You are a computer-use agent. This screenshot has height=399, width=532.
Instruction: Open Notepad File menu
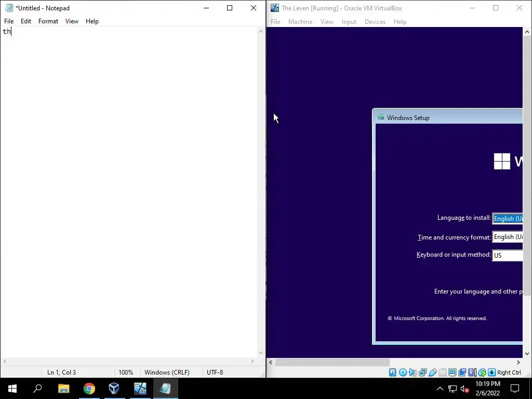pyautogui.click(x=9, y=21)
